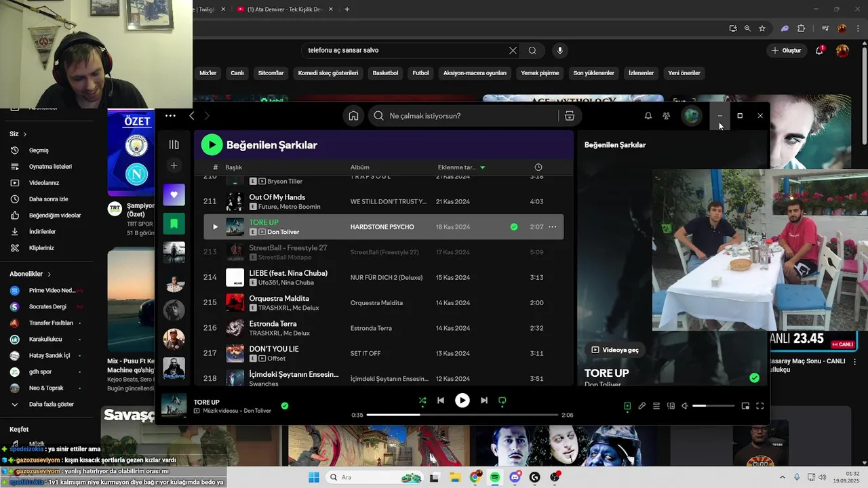
Task: Open artist link Don Toliver in row
Action: [x=283, y=232]
